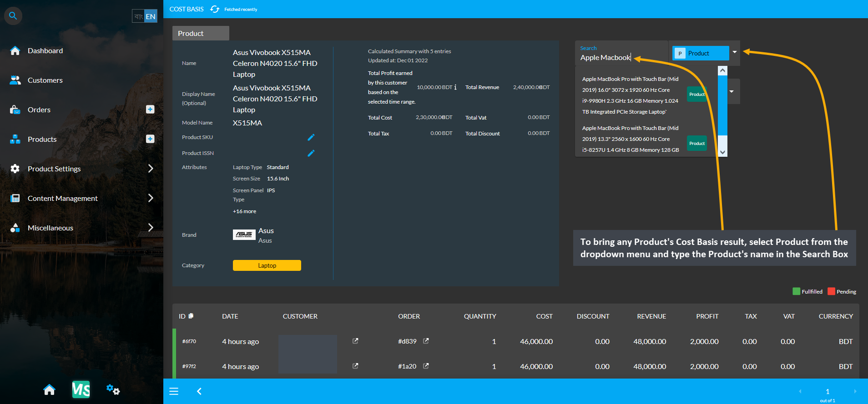The height and width of the screenshot is (404, 868).
Task: Refresh the Cost Basis data
Action: (x=215, y=9)
